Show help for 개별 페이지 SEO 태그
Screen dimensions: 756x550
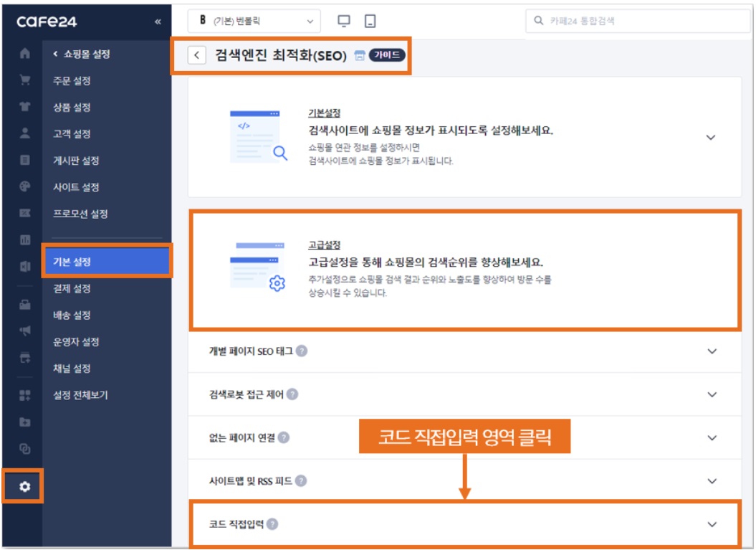click(x=302, y=351)
